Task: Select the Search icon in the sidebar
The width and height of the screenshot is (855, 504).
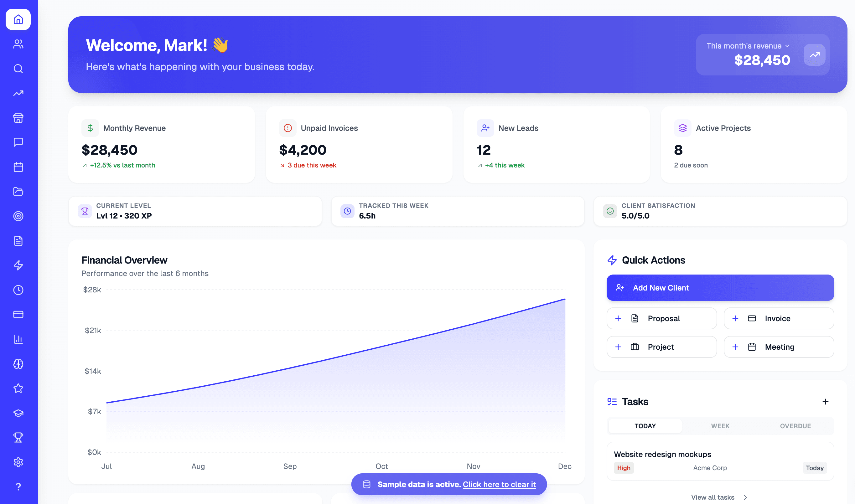Action: click(18, 69)
